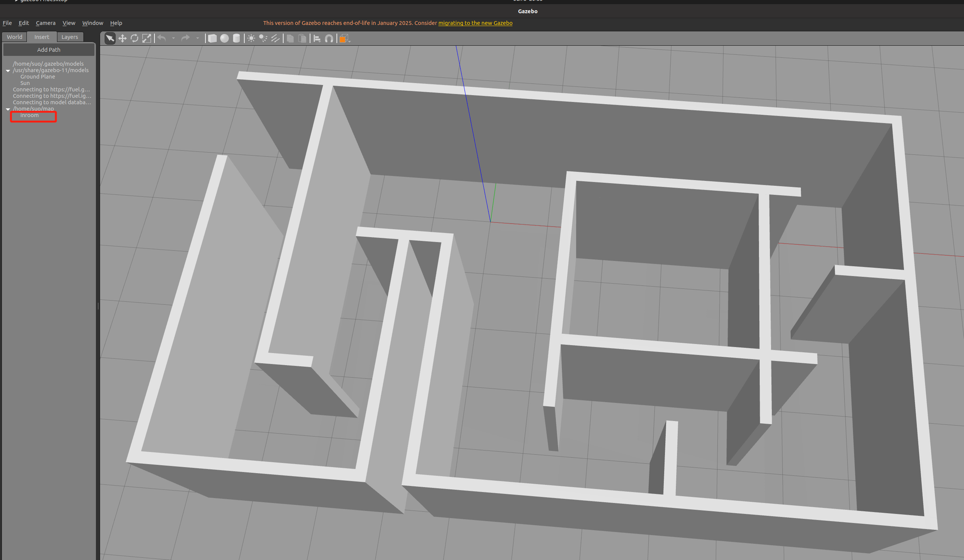This screenshot has width=964, height=560.
Task: Toggle snap mode magnet icon
Action: point(329,38)
